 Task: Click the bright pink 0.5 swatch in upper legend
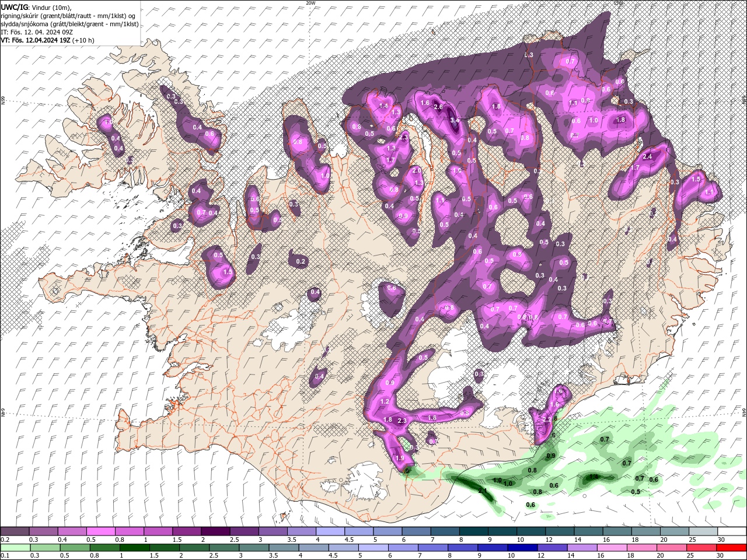pyautogui.click(x=100, y=531)
